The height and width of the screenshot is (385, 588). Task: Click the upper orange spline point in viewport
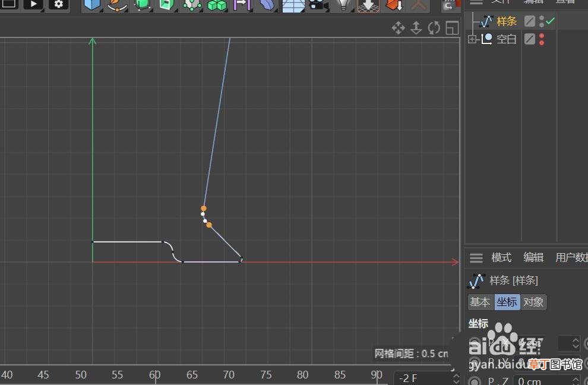pyautogui.click(x=204, y=209)
